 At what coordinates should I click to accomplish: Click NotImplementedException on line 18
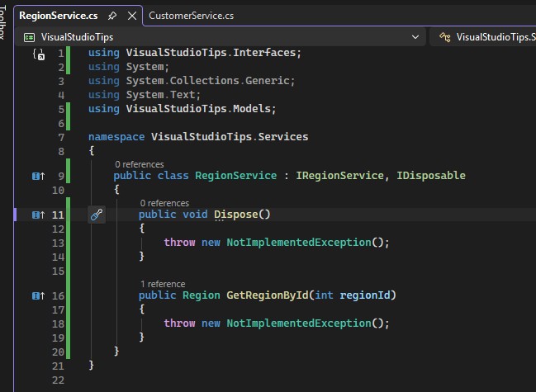click(299, 324)
